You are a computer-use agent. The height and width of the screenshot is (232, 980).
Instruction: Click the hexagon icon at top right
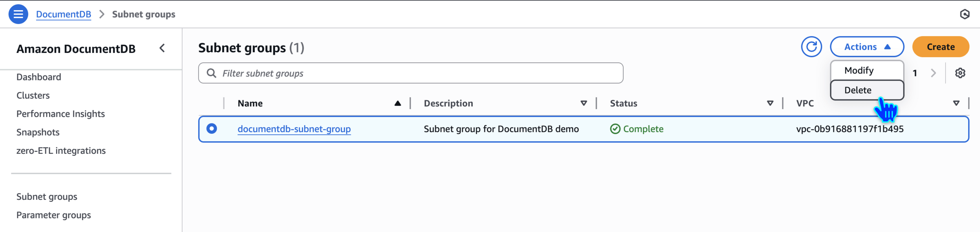(965, 14)
